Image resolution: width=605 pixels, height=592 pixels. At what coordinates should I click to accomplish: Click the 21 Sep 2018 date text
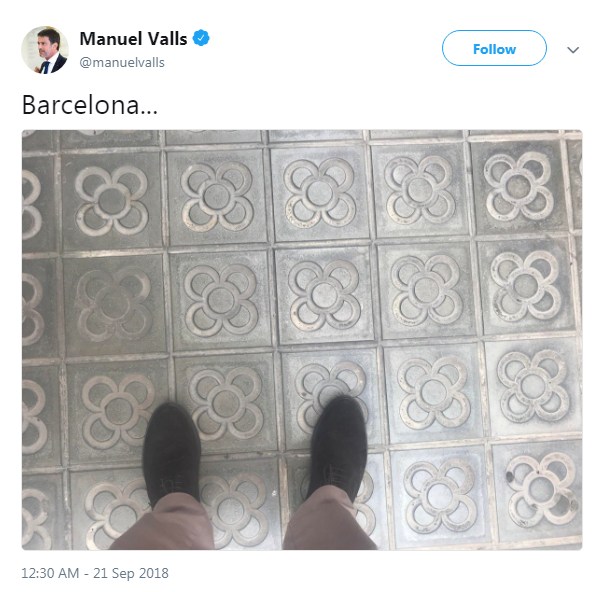click(131, 573)
